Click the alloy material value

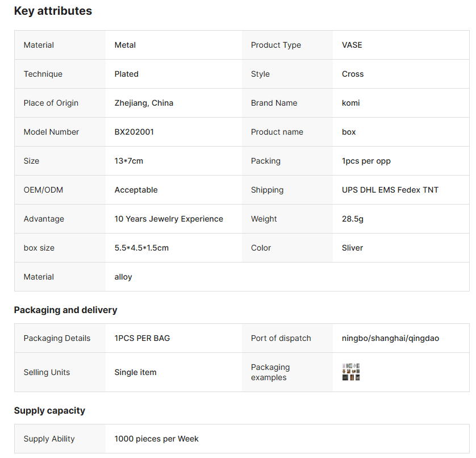pyautogui.click(x=123, y=277)
